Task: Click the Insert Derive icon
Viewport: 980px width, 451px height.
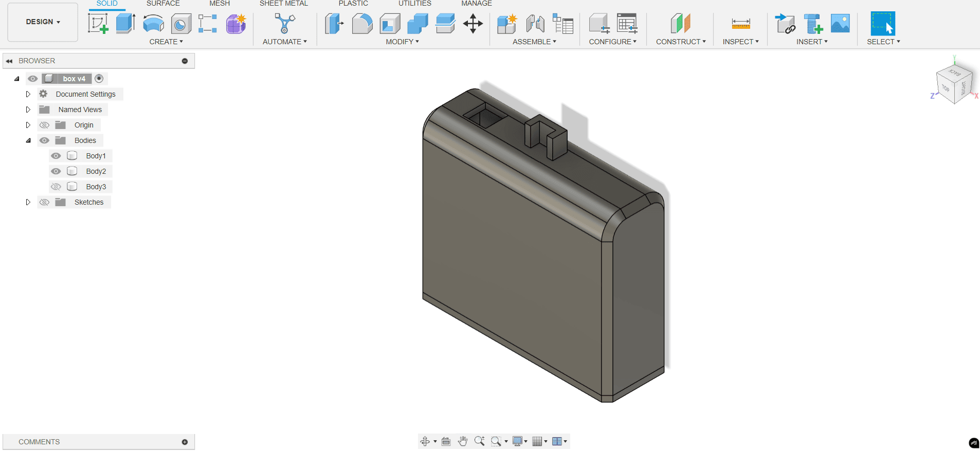Action: point(785,24)
